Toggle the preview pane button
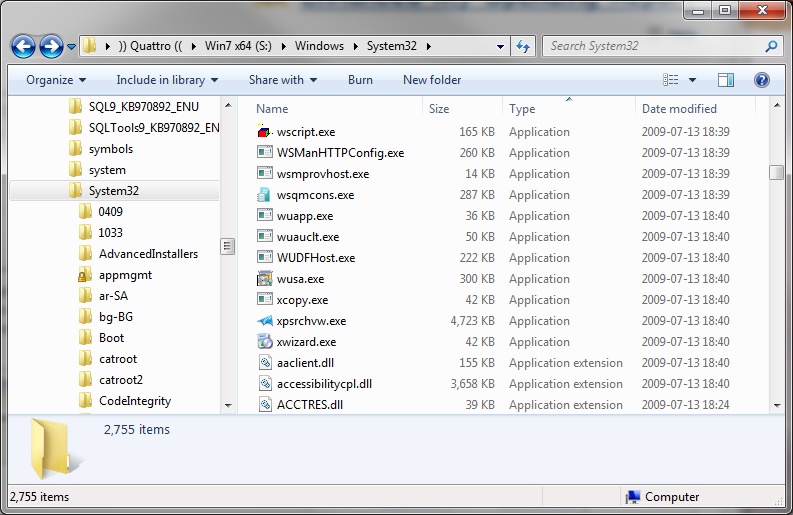 coord(726,80)
